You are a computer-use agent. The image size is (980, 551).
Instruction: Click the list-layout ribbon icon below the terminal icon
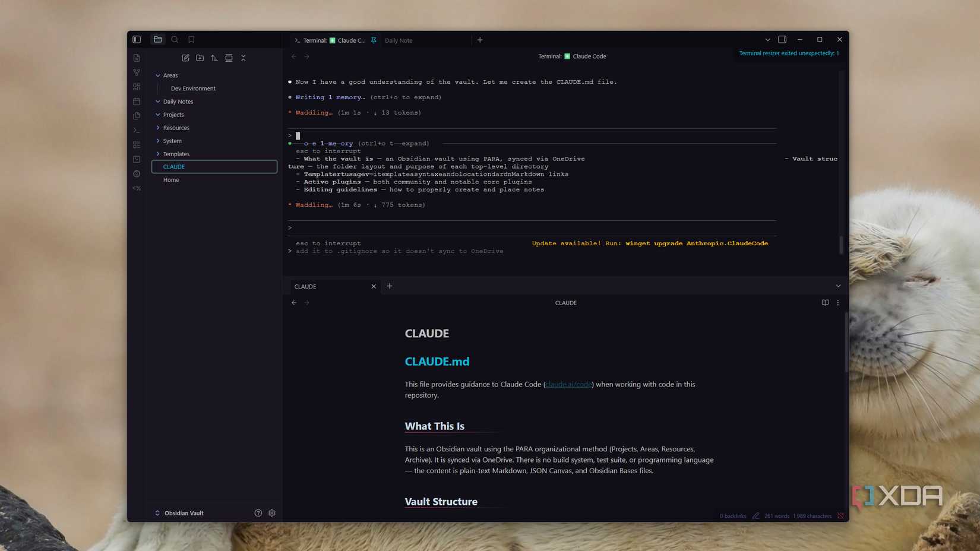[x=137, y=145]
